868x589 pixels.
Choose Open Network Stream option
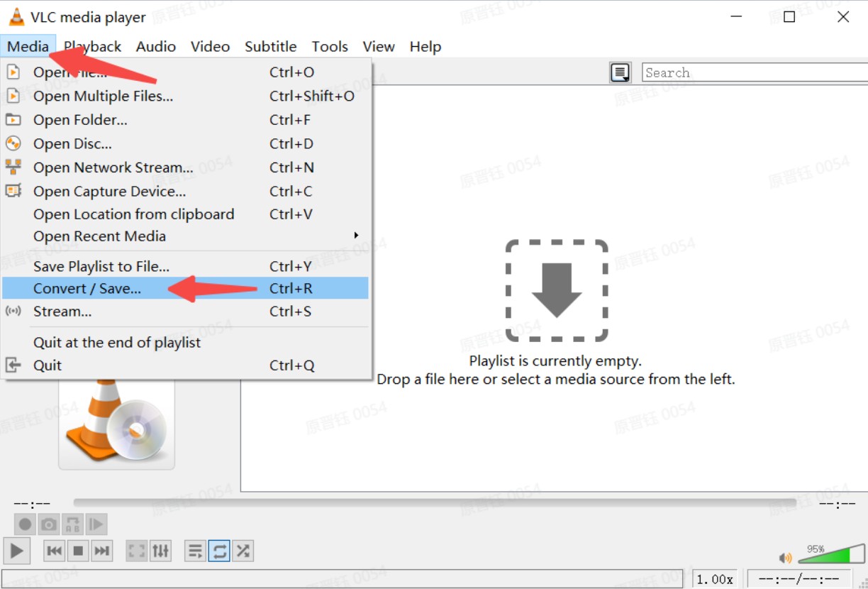[113, 167]
